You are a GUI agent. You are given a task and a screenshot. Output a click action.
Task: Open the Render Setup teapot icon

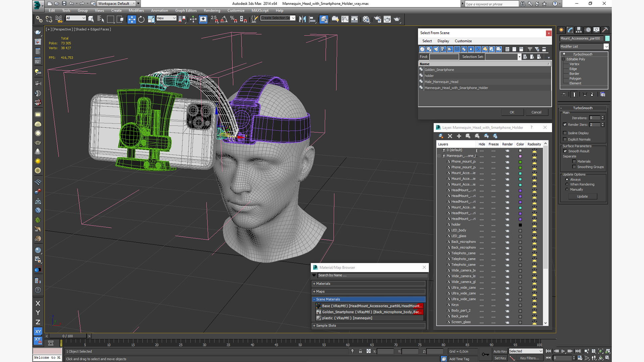pos(377,19)
